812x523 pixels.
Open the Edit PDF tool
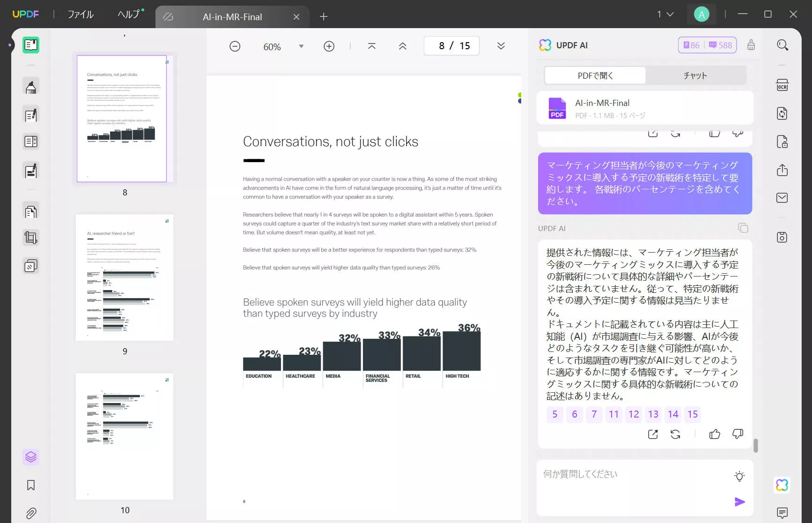tap(31, 115)
